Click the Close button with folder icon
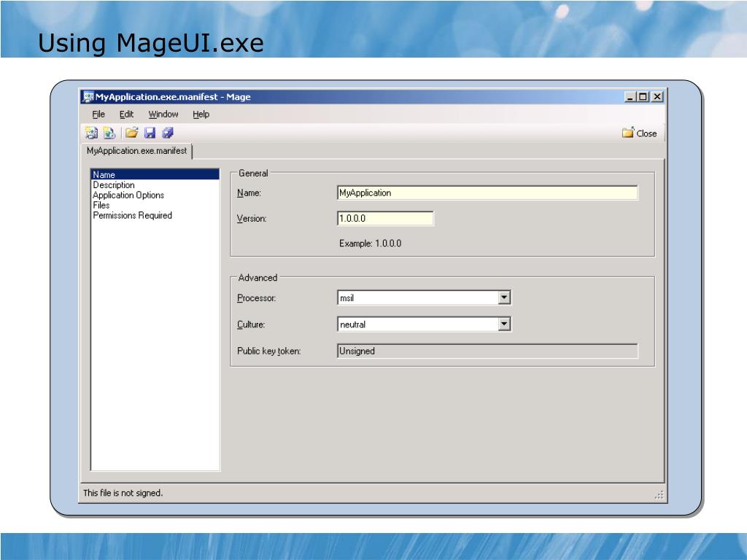 click(639, 133)
